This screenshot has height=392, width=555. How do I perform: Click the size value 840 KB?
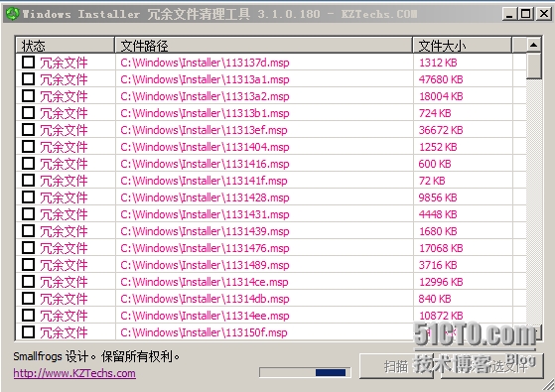pos(435,299)
